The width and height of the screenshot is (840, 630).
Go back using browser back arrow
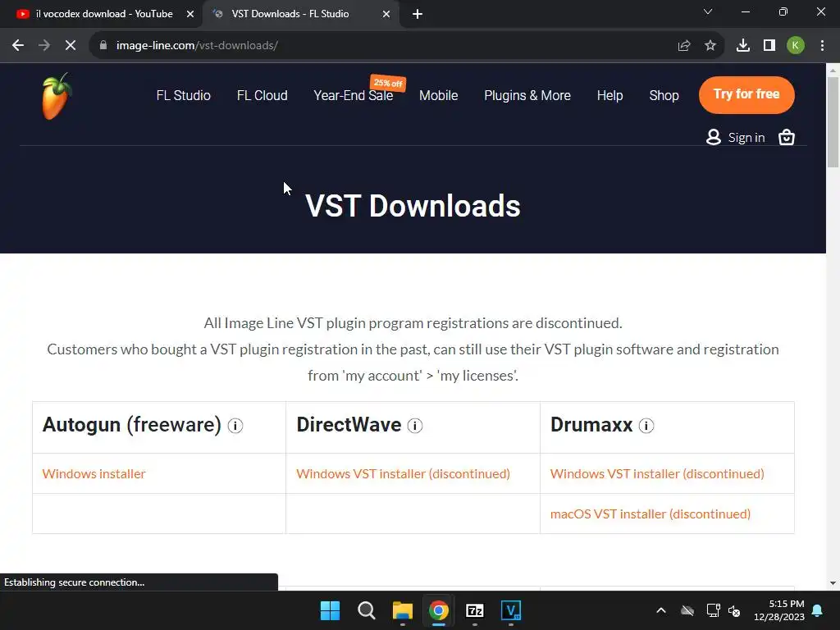click(x=18, y=46)
